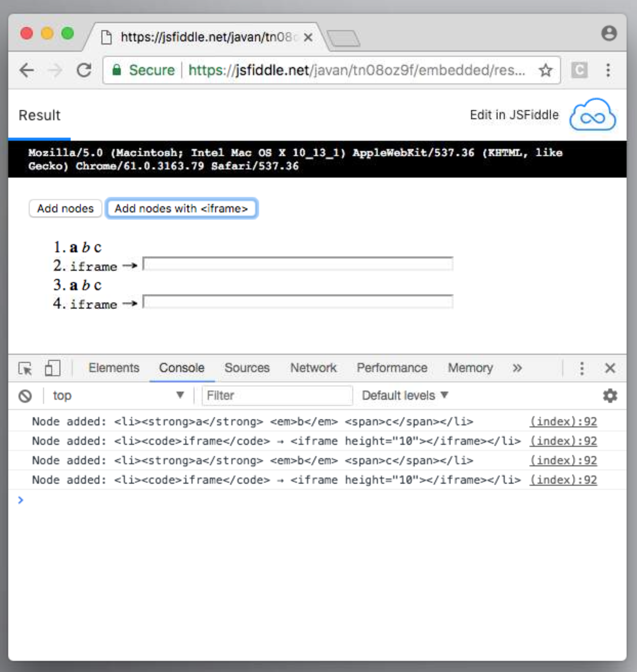Toggle the device toolbar mode
This screenshot has height=672, width=637.
(x=52, y=368)
